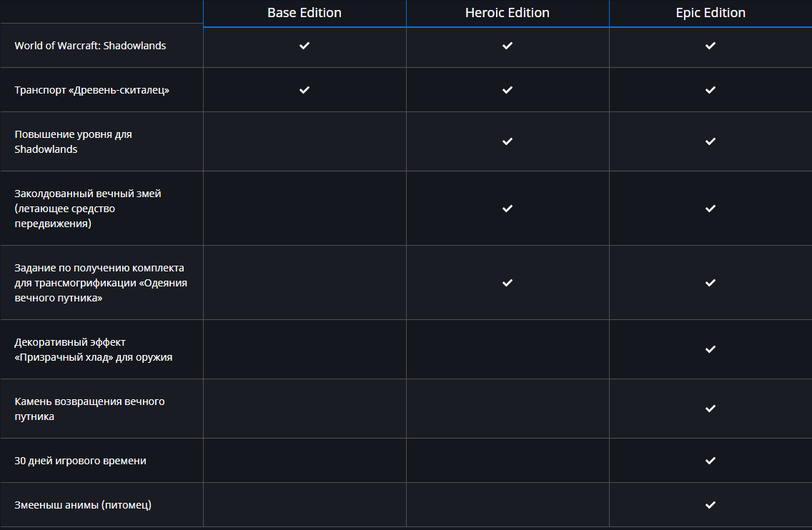Select the Heroic Edition column header

(508, 13)
